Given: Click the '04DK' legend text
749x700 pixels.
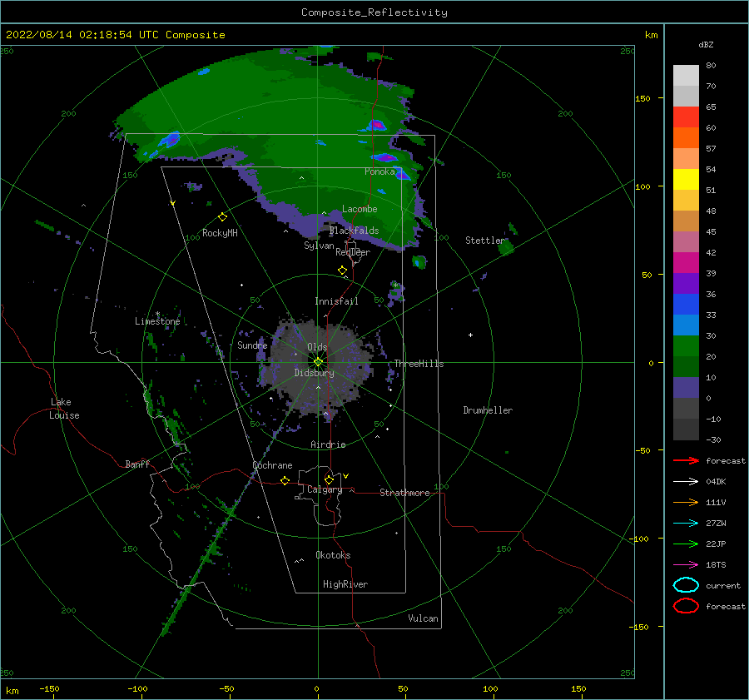Looking at the screenshot, I should point(716,482).
